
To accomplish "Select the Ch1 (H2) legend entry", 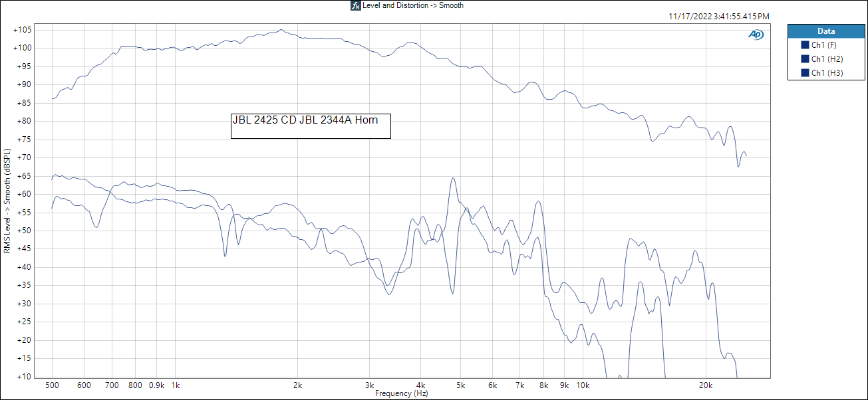I will point(825,59).
